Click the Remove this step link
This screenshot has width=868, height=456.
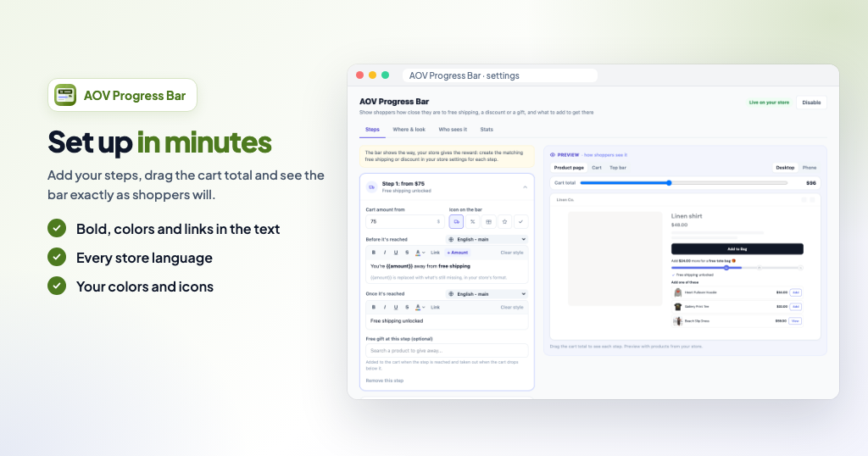click(385, 381)
